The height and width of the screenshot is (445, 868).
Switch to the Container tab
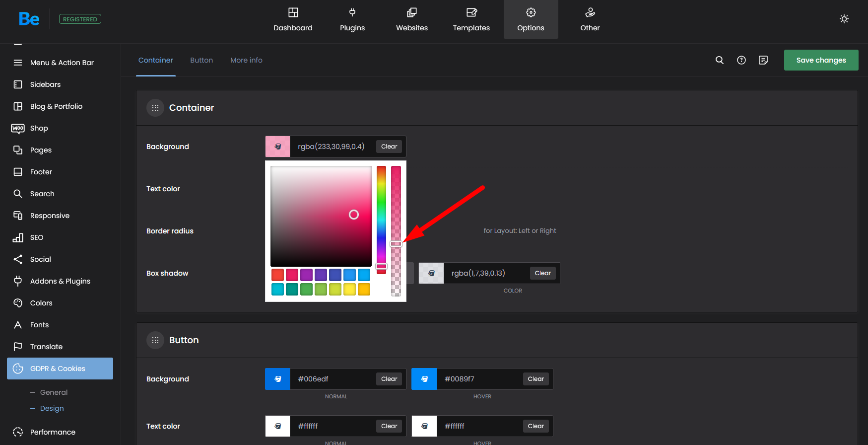click(156, 60)
